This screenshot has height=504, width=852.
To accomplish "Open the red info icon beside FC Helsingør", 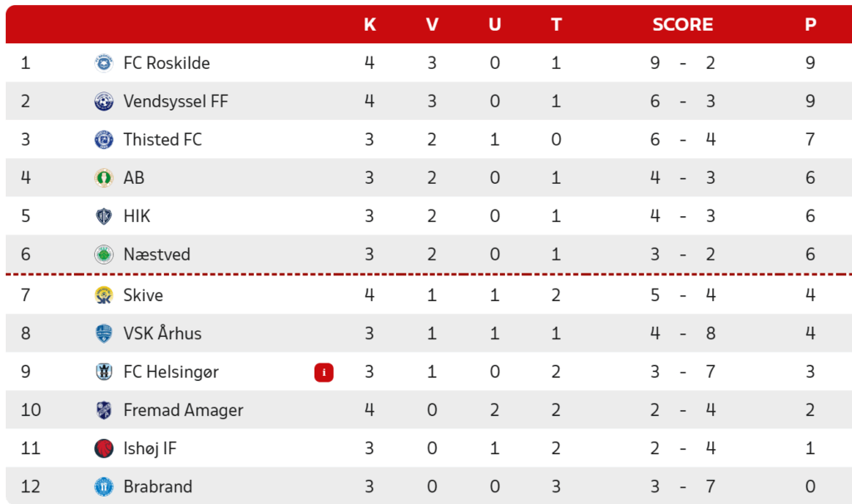I will coord(324,373).
